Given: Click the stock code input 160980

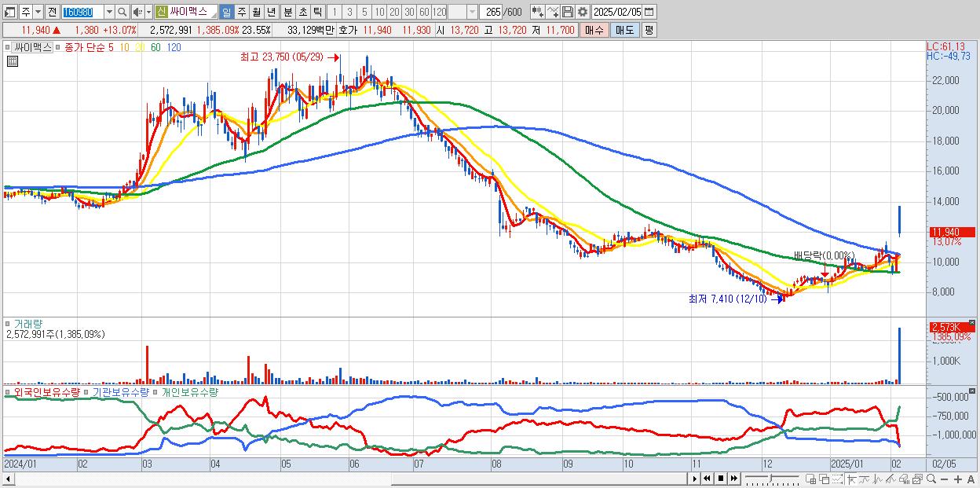Looking at the screenshot, I should 82,12.
